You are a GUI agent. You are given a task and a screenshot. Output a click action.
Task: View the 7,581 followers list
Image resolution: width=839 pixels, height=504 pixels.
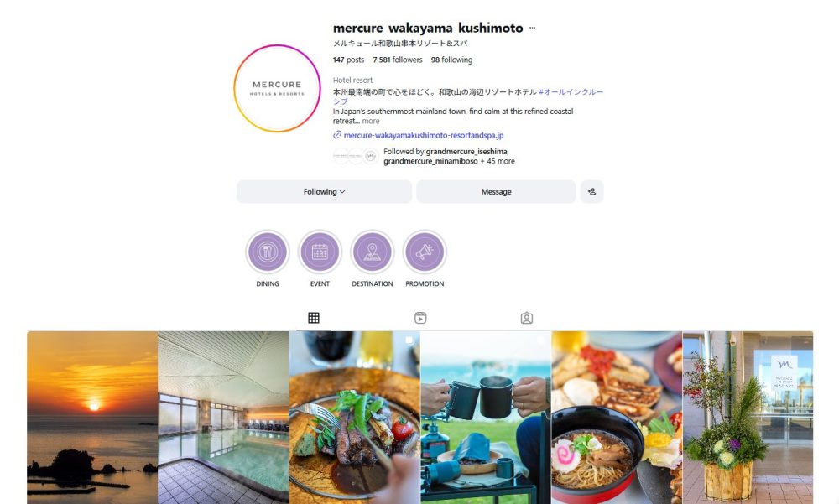398,60
